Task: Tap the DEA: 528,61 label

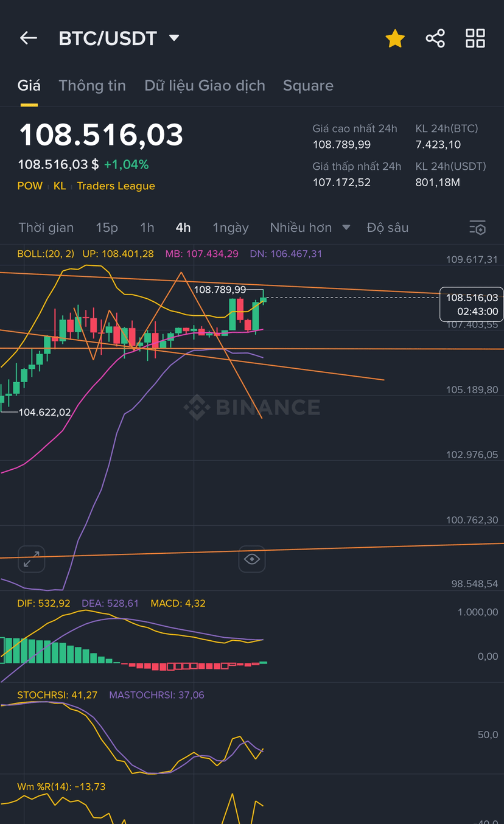Action: 110,604
